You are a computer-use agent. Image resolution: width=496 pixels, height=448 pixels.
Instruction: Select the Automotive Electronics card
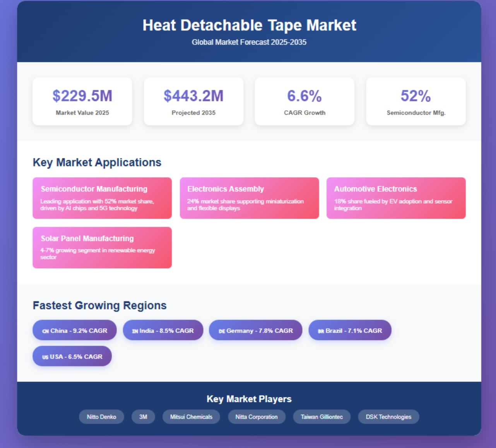396,198
